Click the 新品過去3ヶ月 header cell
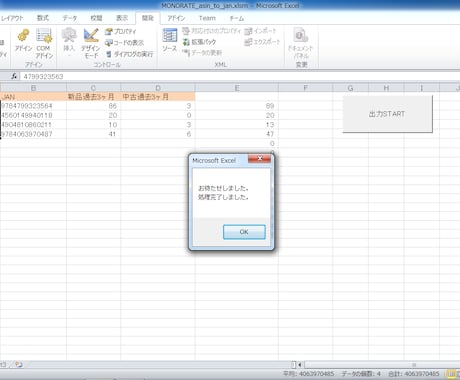 (x=93, y=97)
